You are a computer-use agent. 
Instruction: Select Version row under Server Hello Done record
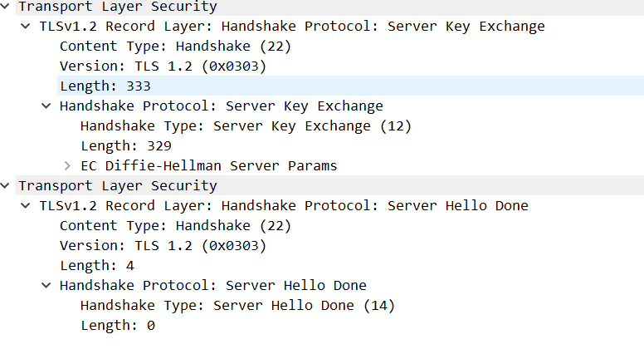click(163, 246)
